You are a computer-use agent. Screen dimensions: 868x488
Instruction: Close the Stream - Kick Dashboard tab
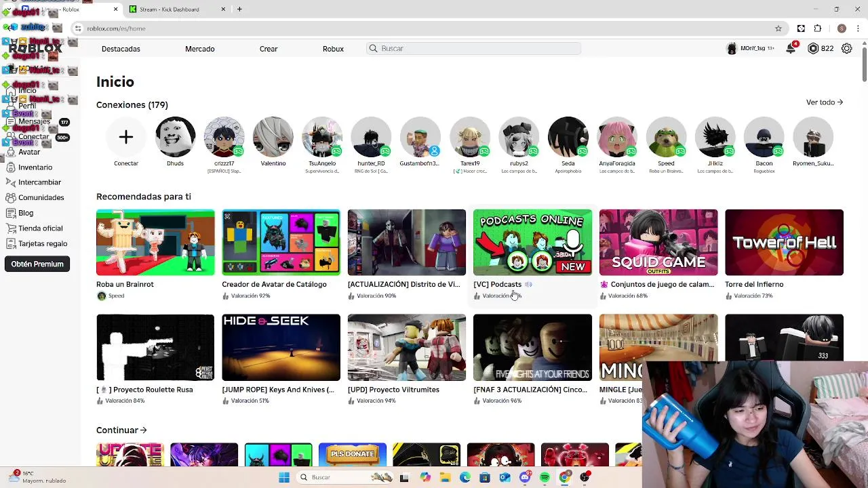coord(223,9)
